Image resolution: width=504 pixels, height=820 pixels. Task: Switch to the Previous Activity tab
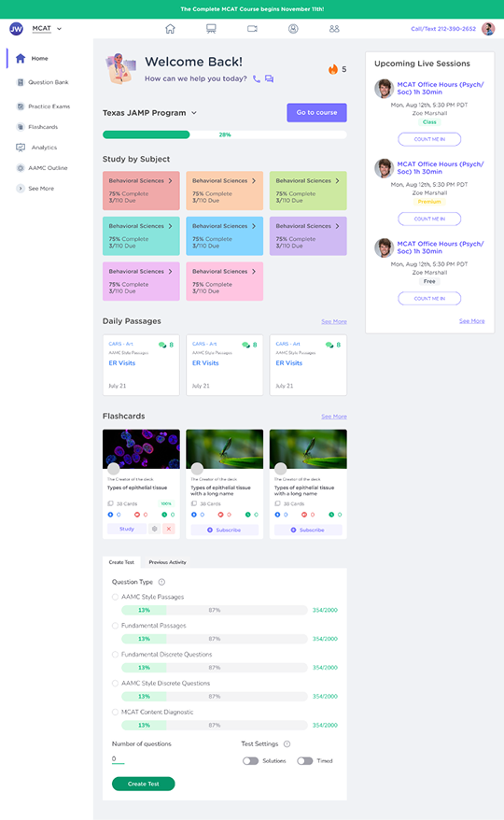[167, 562]
